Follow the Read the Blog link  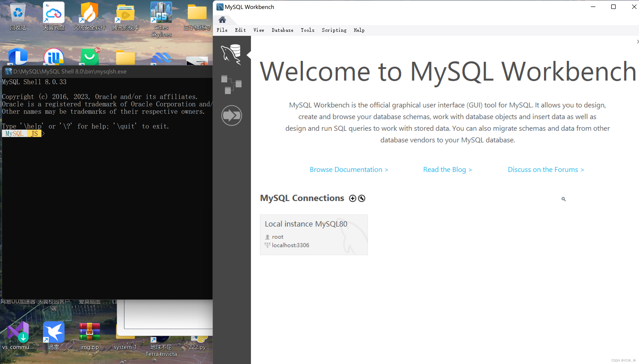[447, 169]
